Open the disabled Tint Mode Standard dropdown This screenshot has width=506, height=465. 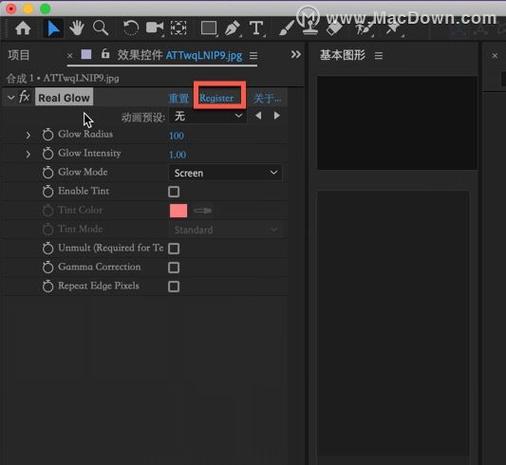[225, 229]
